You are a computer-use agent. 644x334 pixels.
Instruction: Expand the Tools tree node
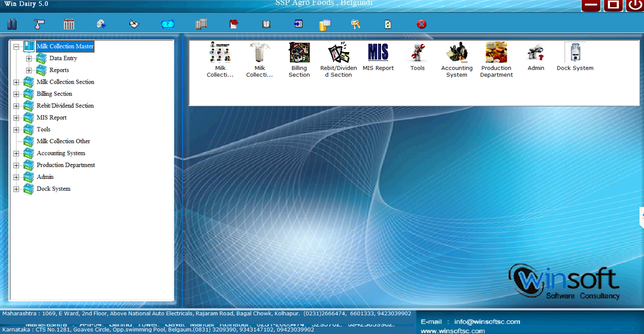coord(17,130)
